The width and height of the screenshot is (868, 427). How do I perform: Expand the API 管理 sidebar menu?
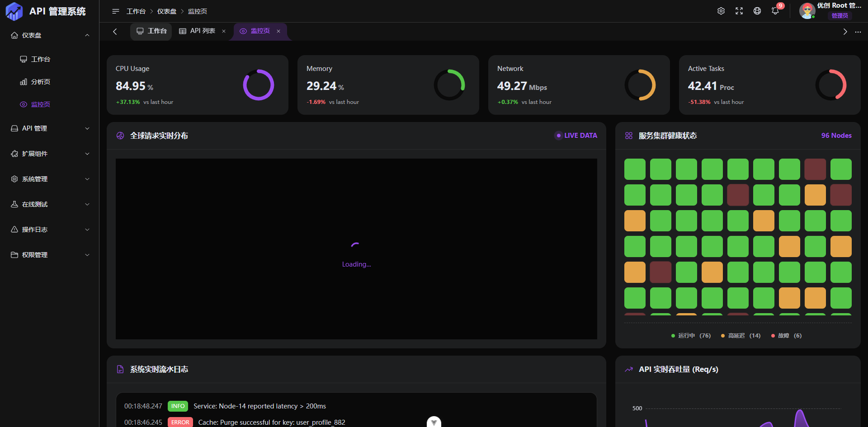coord(50,128)
